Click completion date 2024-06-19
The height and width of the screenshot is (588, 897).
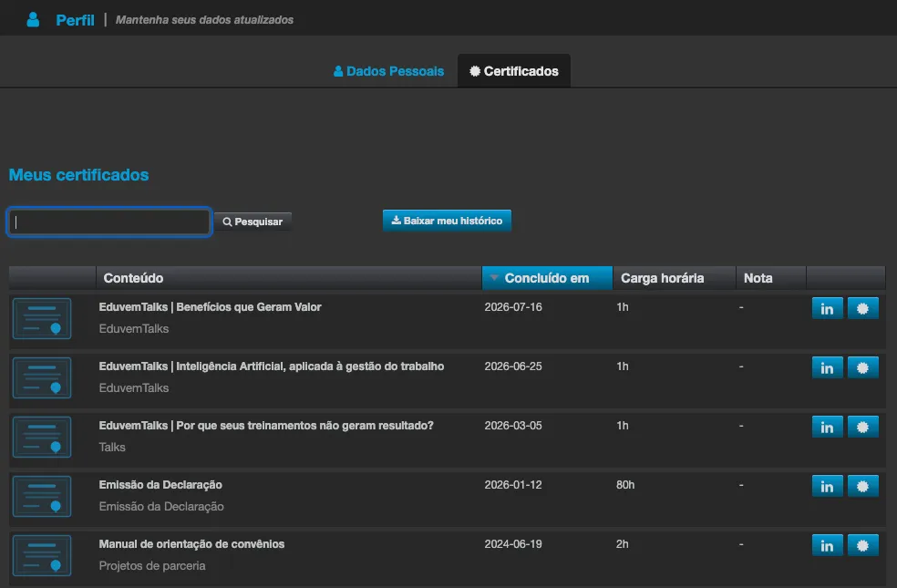point(513,544)
